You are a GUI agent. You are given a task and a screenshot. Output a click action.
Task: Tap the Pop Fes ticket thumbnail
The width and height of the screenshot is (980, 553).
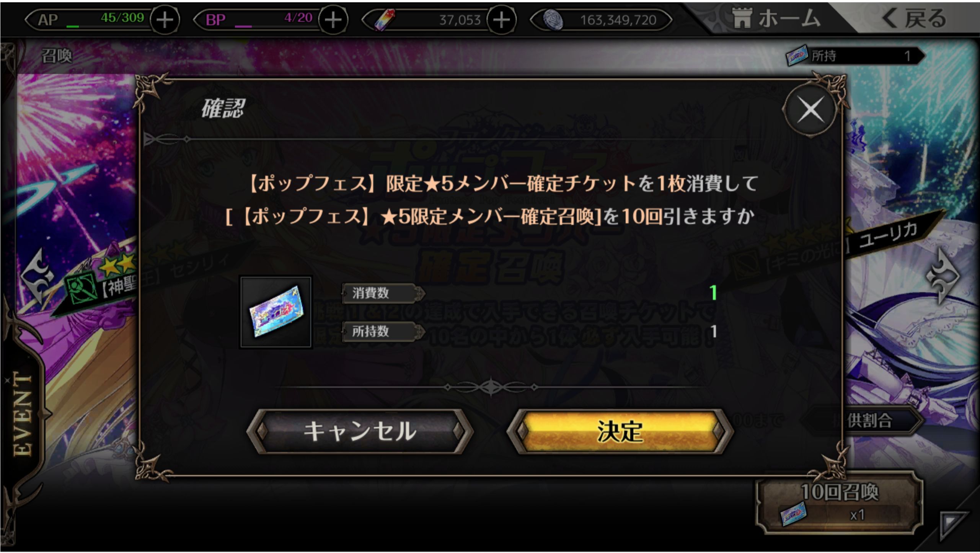[276, 312]
